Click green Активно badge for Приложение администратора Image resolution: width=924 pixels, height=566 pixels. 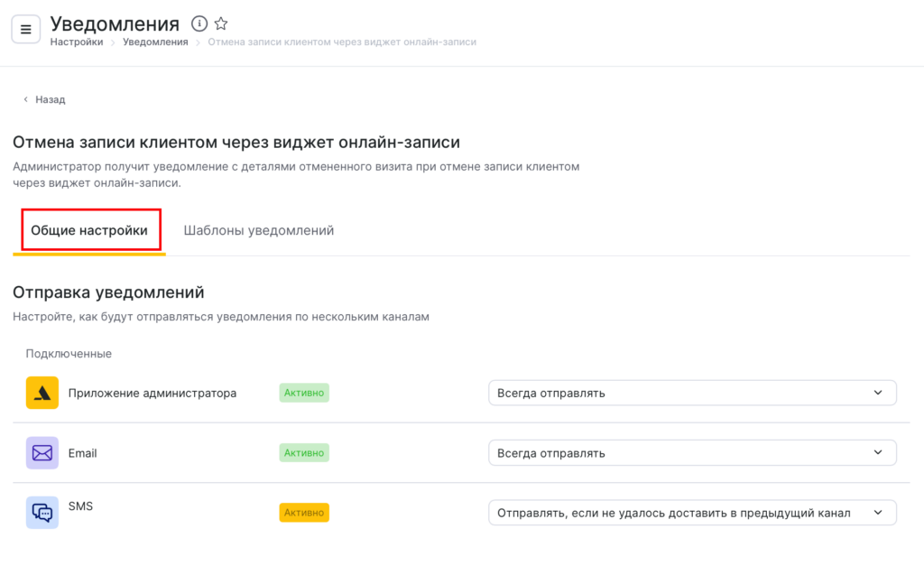(x=304, y=393)
